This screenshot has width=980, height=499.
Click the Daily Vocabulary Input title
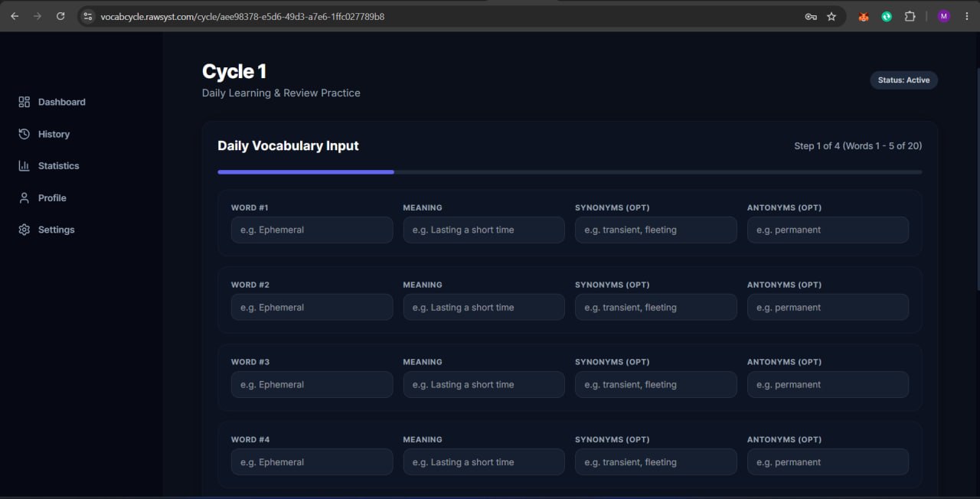pos(288,145)
